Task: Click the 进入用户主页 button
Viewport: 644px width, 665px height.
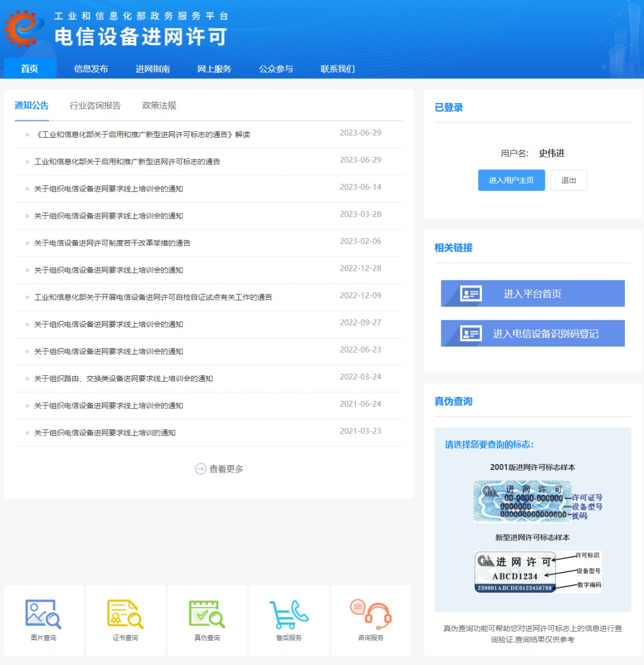Action: (511, 180)
